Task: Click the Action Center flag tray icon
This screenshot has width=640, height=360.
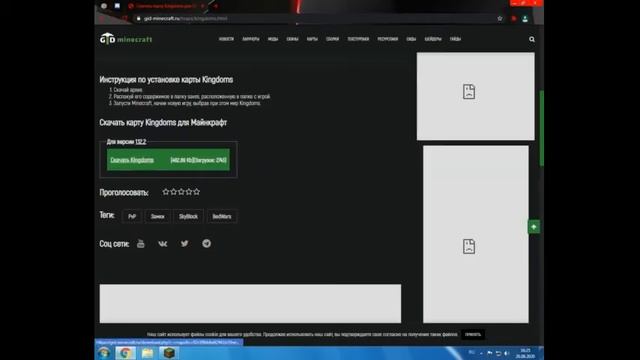Action: [490, 353]
